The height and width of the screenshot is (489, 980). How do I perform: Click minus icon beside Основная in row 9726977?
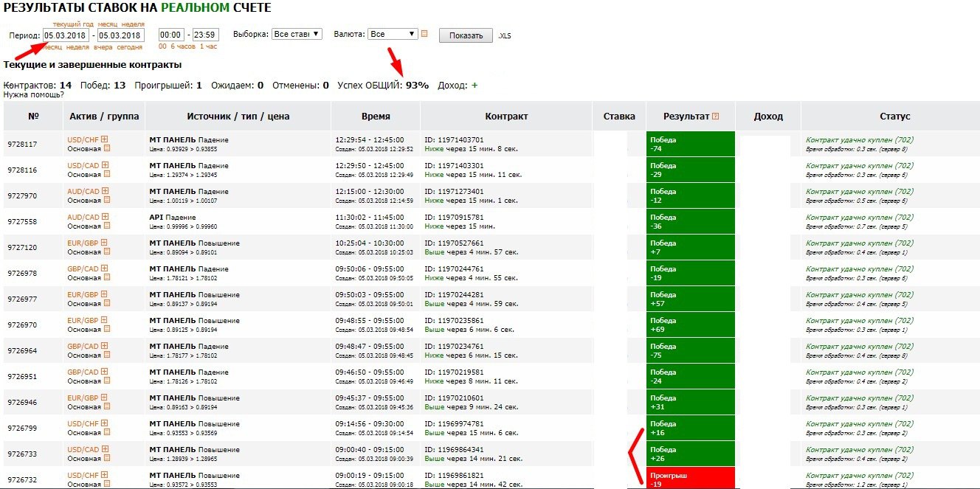click(x=106, y=303)
